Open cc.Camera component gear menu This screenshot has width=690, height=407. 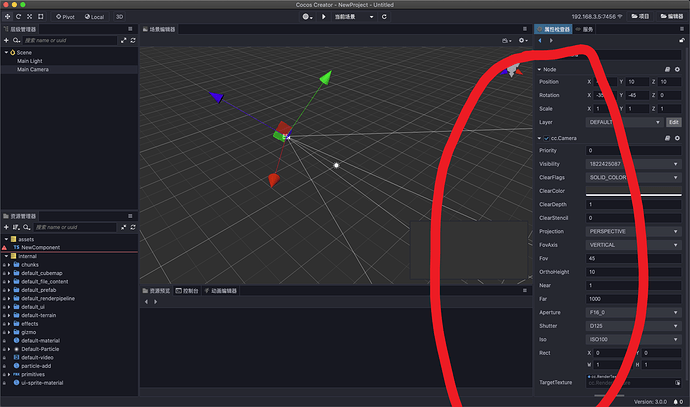point(677,138)
